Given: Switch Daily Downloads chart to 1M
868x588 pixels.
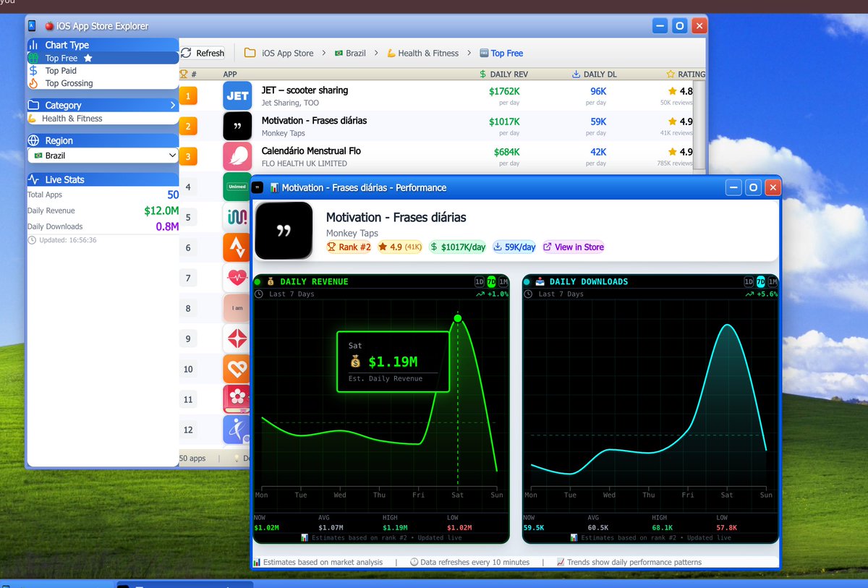Looking at the screenshot, I should [773, 282].
